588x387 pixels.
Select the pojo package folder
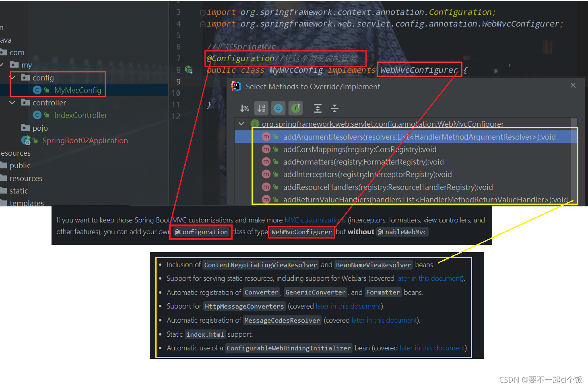click(40, 128)
